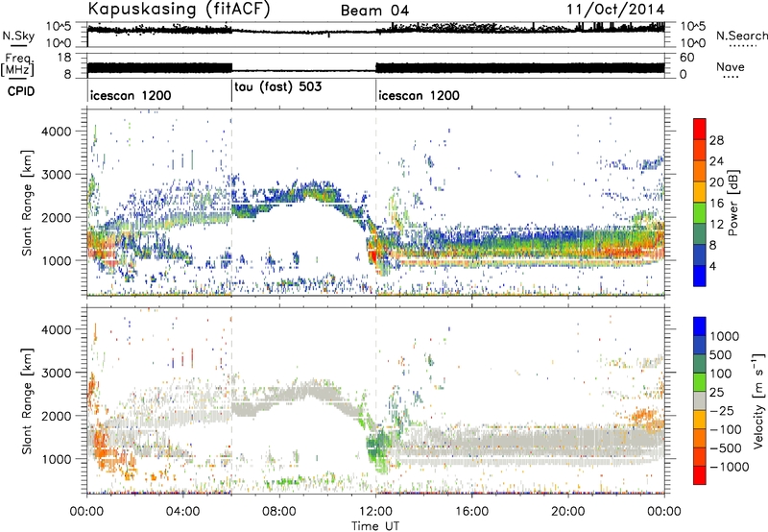Click the Power [dB] color bar title
768x532 pixels.
[x=732, y=203]
